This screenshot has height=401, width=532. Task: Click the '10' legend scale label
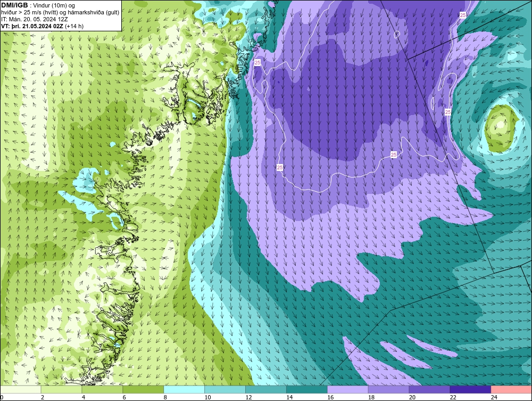coord(207,397)
